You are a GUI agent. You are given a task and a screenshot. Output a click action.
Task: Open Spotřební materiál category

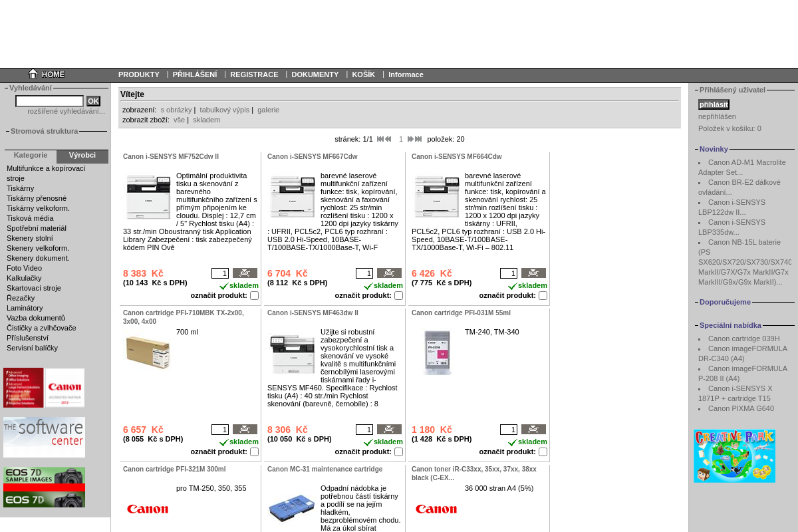point(37,228)
